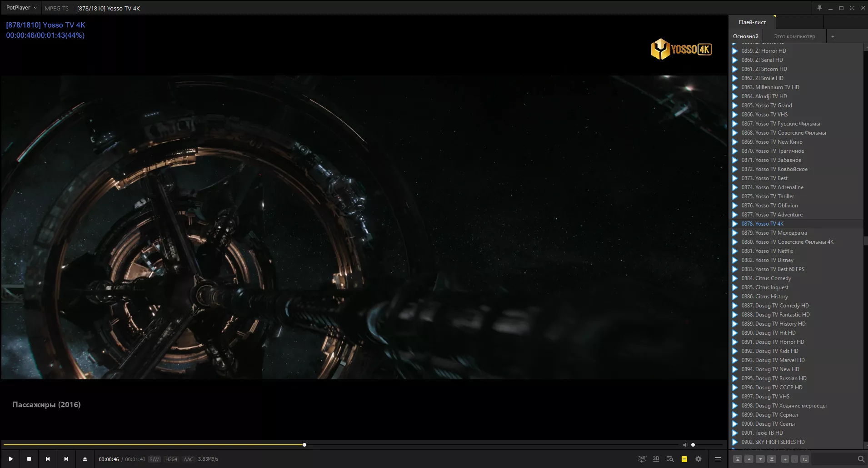Viewport: 868px width, 468px height.
Task: Add item with playlist plus button
Action: [x=785, y=459]
